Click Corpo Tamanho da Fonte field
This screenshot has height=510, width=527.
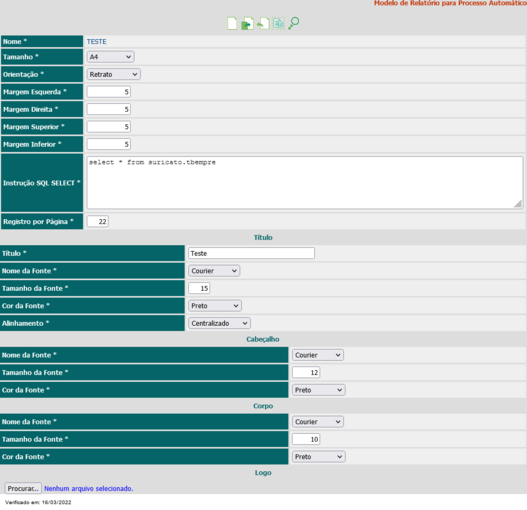coord(306,439)
